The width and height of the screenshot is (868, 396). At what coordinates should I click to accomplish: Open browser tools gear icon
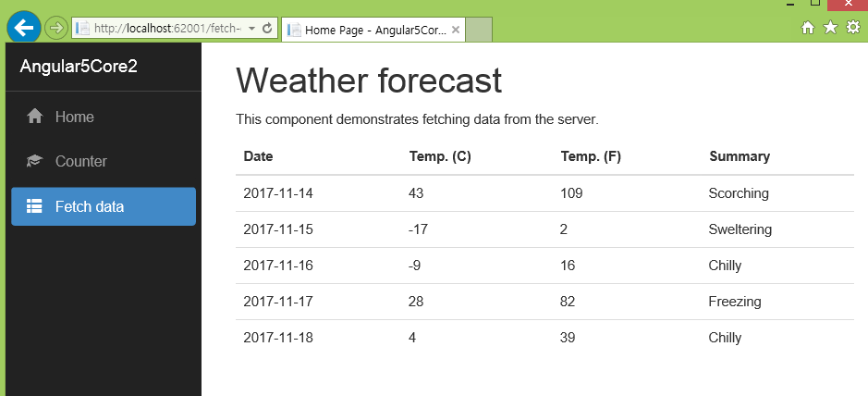(853, 28)
